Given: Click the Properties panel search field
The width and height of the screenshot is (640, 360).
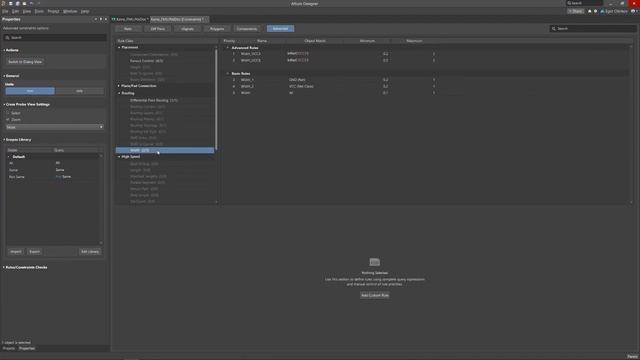Looking at the screenshot, I should [x=55, y=38].
